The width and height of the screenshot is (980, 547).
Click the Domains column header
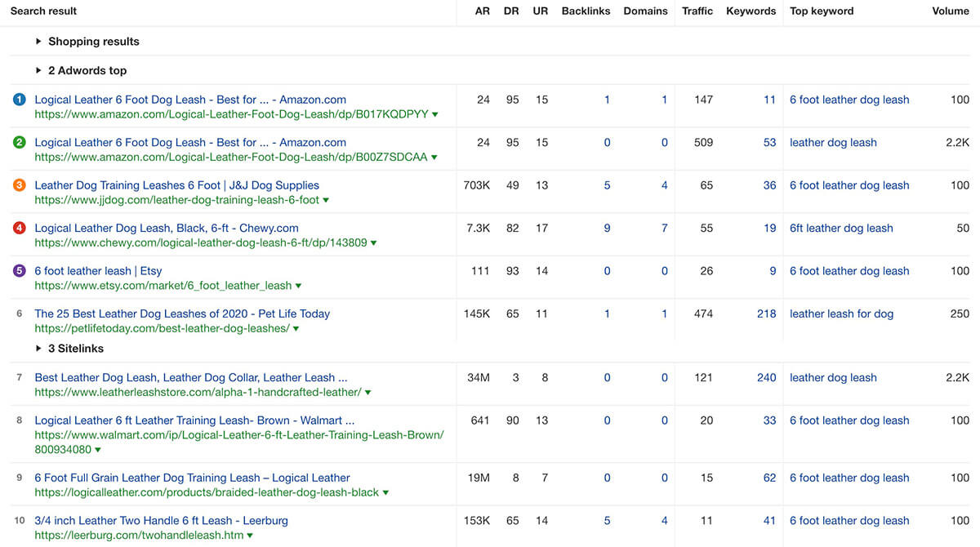(645, 11)
